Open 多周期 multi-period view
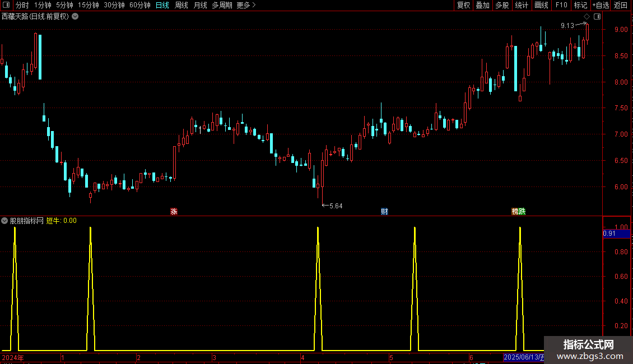 222,5
